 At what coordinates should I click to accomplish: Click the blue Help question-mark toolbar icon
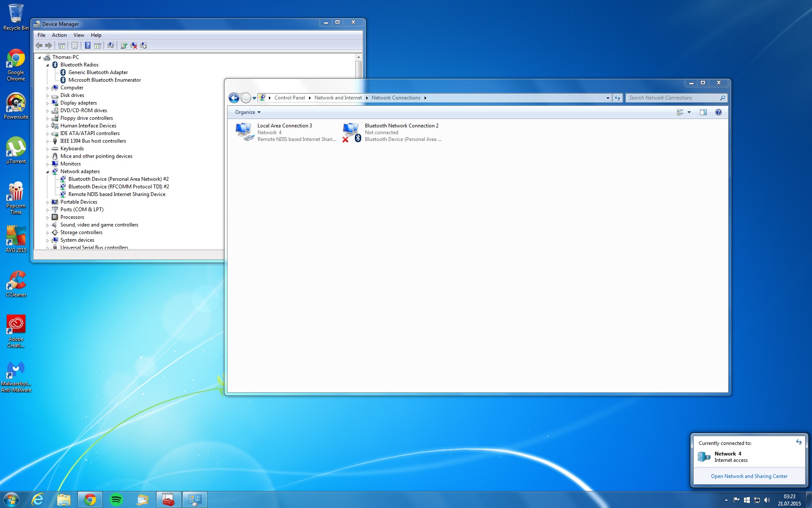coord(88,45)
